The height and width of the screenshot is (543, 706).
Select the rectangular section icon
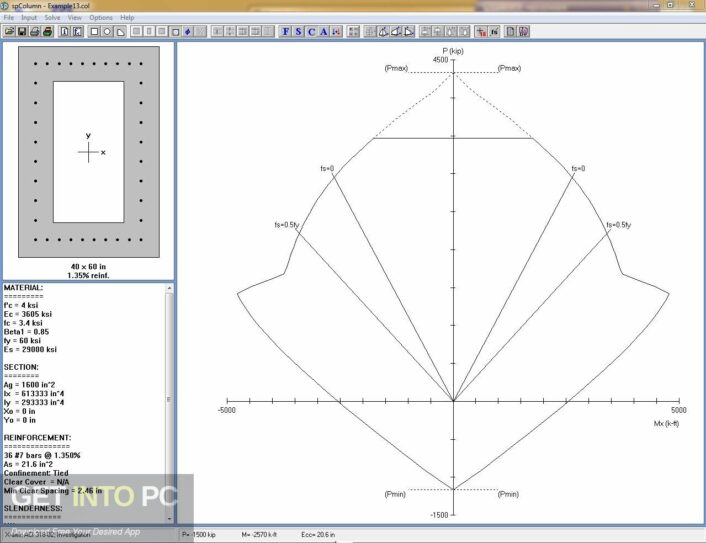click(95, 32)
